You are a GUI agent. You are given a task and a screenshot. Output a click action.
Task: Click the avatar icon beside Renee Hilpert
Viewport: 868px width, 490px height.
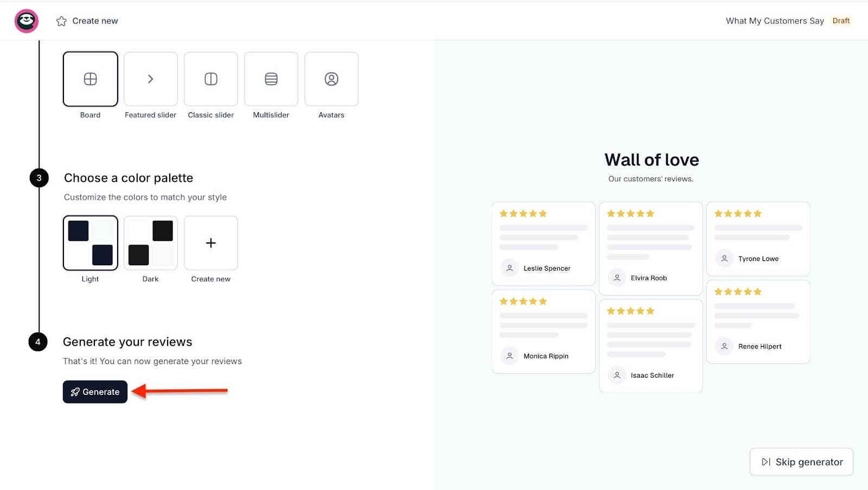(x=724, y=346)
